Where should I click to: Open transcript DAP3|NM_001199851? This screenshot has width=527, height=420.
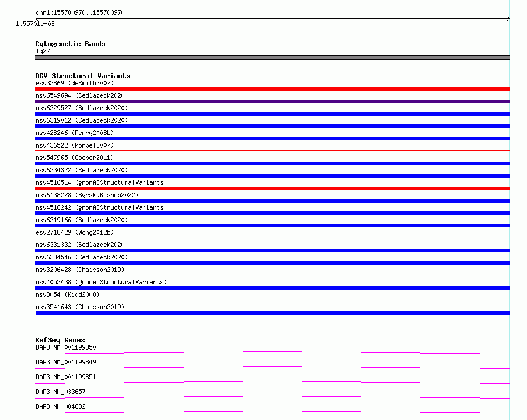[66, 377]
